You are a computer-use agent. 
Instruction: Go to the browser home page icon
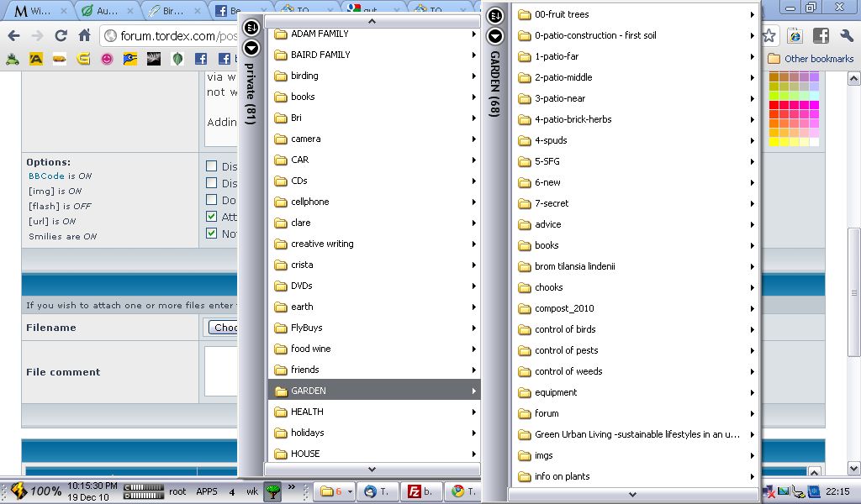84,36
